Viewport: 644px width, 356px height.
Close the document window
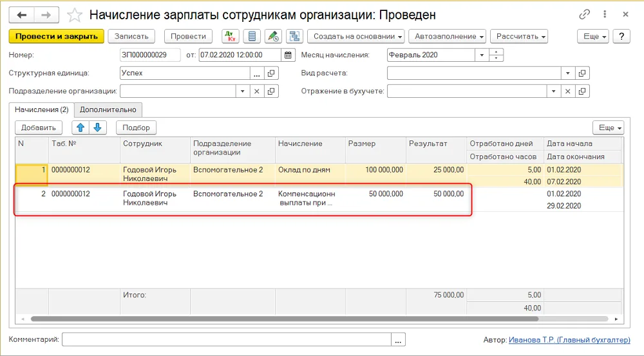point(625,14)
